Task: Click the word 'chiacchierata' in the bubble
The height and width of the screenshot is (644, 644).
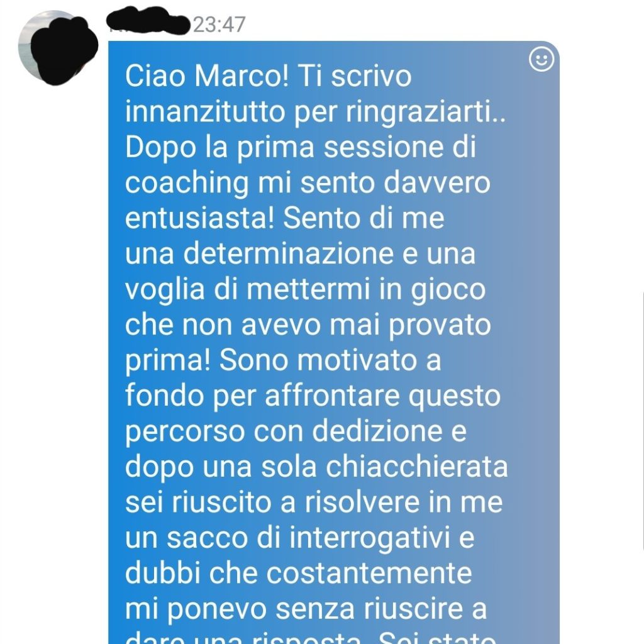Action: click(x=417, y=467)
